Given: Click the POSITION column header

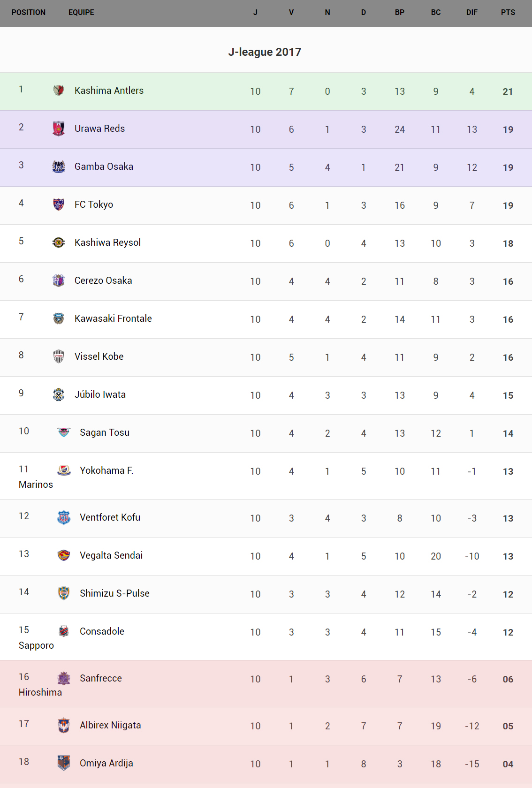Looking at the screenshot, I should (29, 13).
